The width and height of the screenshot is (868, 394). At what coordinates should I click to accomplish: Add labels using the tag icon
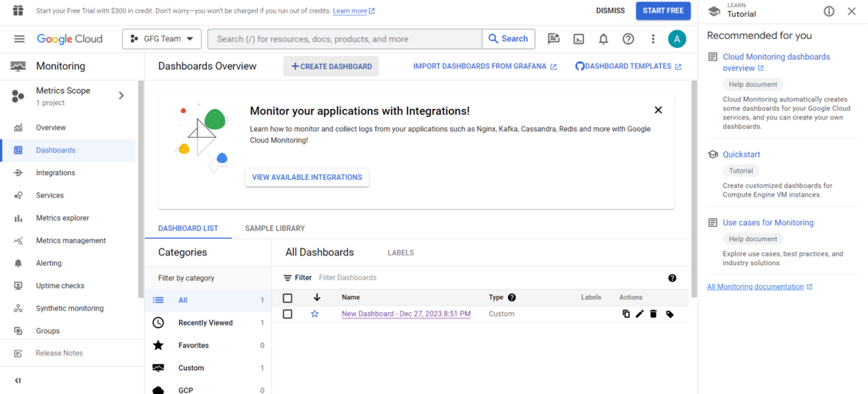670,314
